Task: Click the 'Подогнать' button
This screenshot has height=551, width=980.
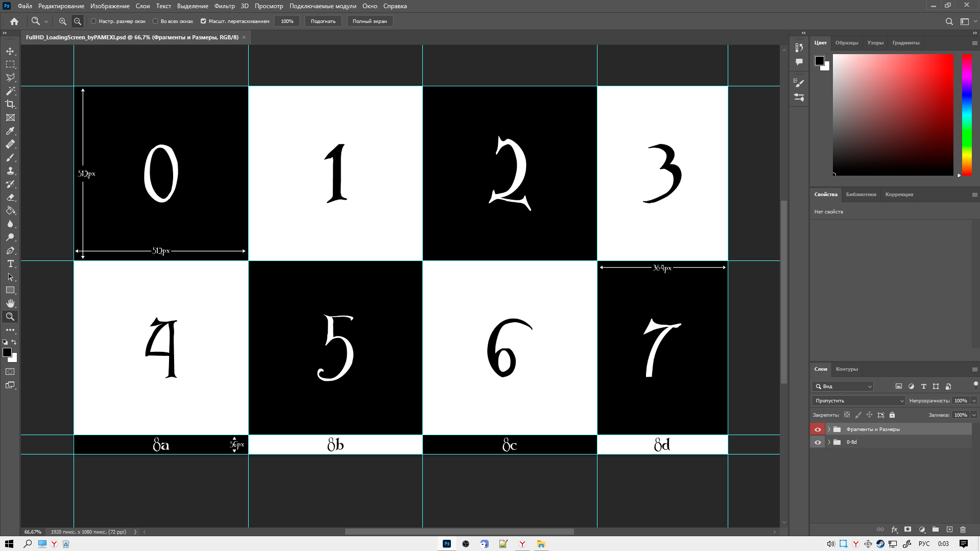Action: point(323,21)
